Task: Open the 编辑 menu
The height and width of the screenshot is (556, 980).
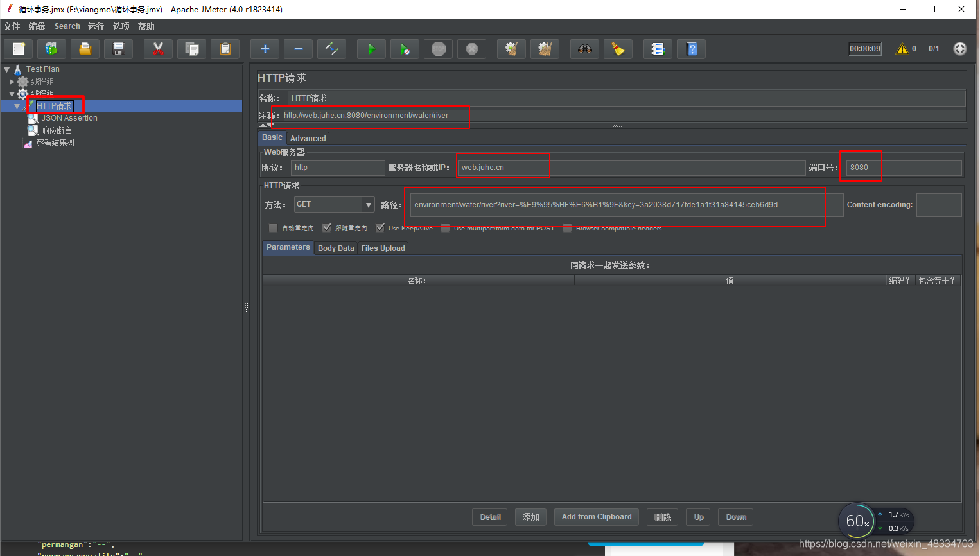Action: [37, 26]
